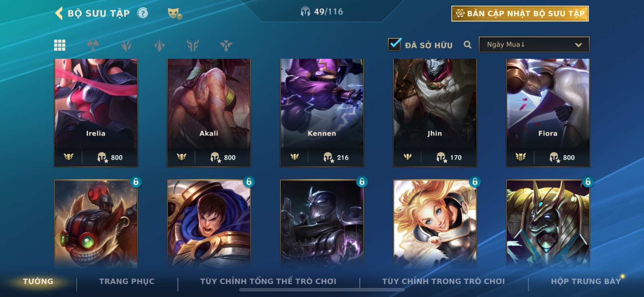This screenshot has width=644, height=297.
Task: Open the Irelia champion card
Action: (x=96, y=113)
